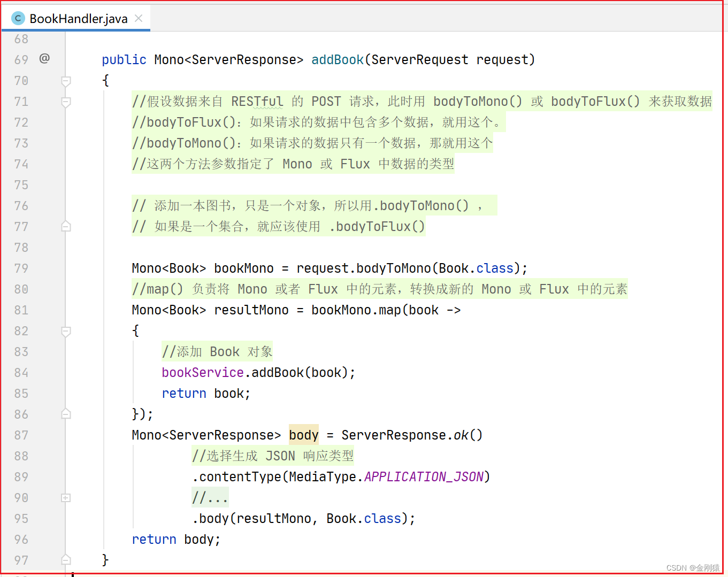Click the public keyword on line 69
The image size is (728, 577).
[124, 60]
